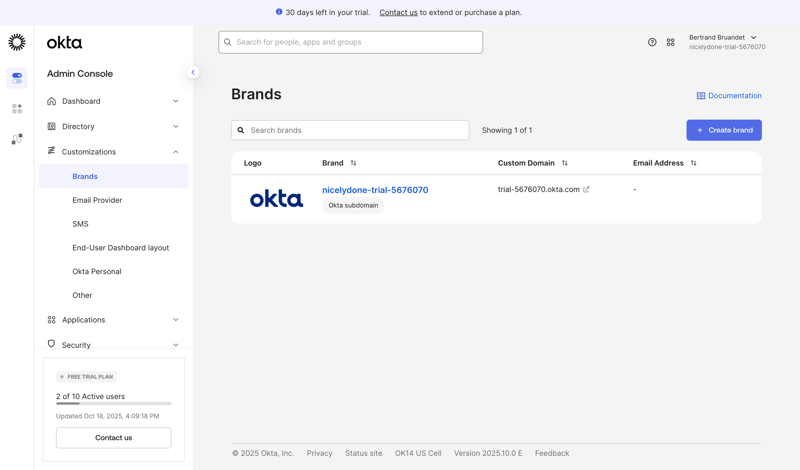The image size is (800, 470).
Task: Focus the Search for people, apps and groups field
Action: [x=351, y=42]
